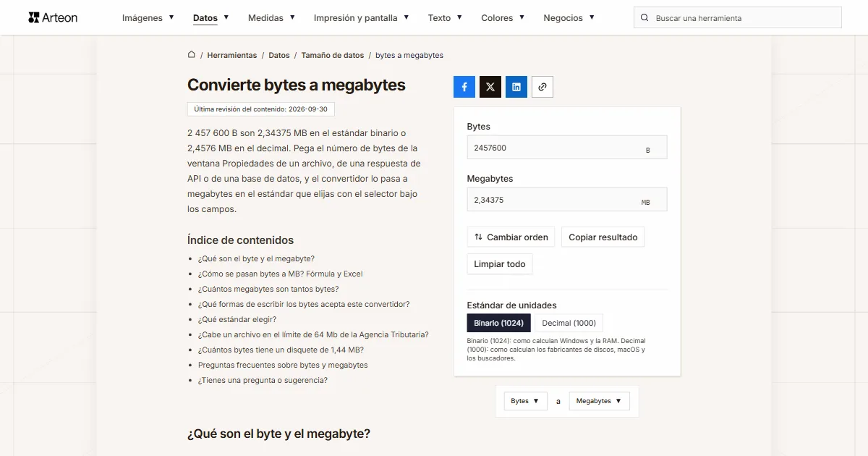The height and width of the screenshot is (456, 868).
Task: Focus the Bytes input field
Action: pyautogui.click(x=567, y=148)
